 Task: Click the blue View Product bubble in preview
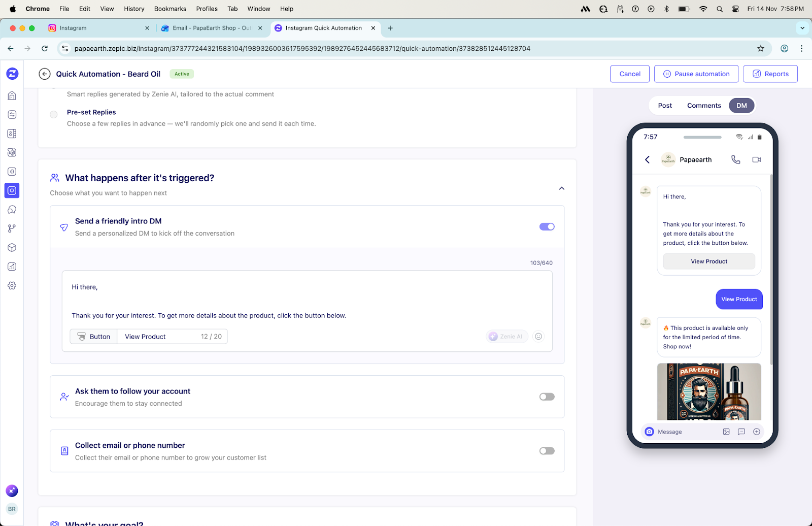tap(739, 299)
